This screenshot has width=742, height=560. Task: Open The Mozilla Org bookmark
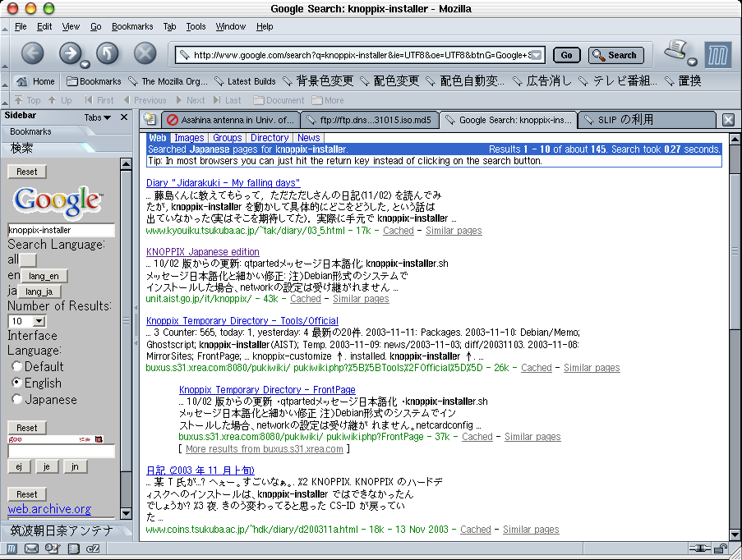point(168,81)
